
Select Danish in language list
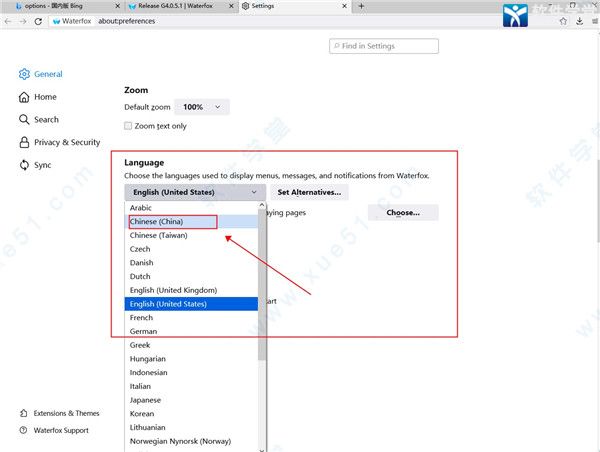(x=191, y=263)
